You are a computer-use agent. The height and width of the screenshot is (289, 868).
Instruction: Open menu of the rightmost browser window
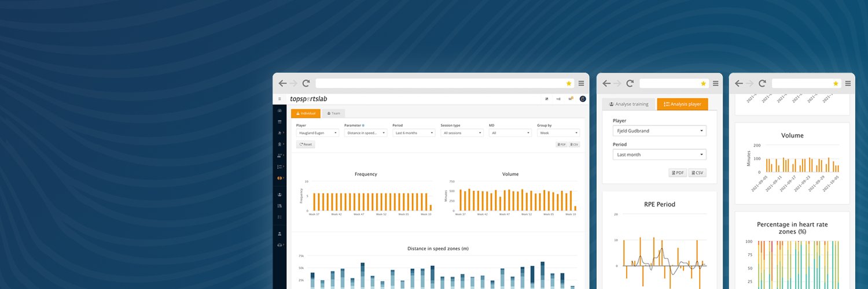848,83
